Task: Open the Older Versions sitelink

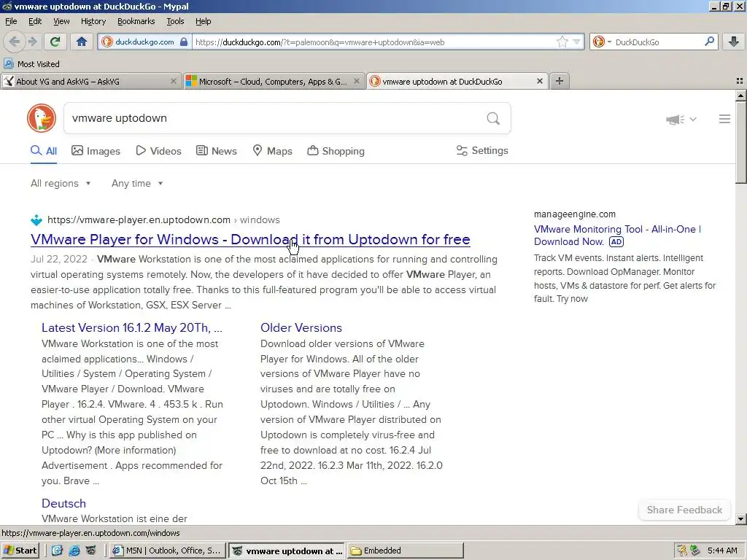Action: (301, 327)
